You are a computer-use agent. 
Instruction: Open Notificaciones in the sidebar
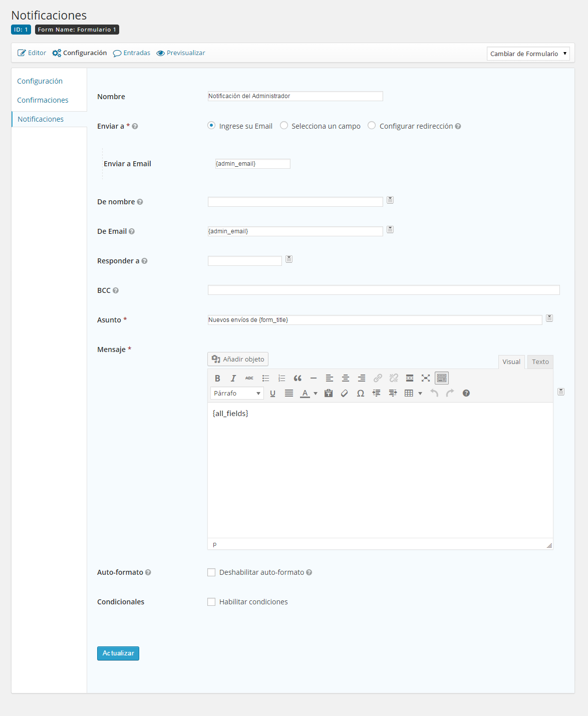tap(41, 119)
